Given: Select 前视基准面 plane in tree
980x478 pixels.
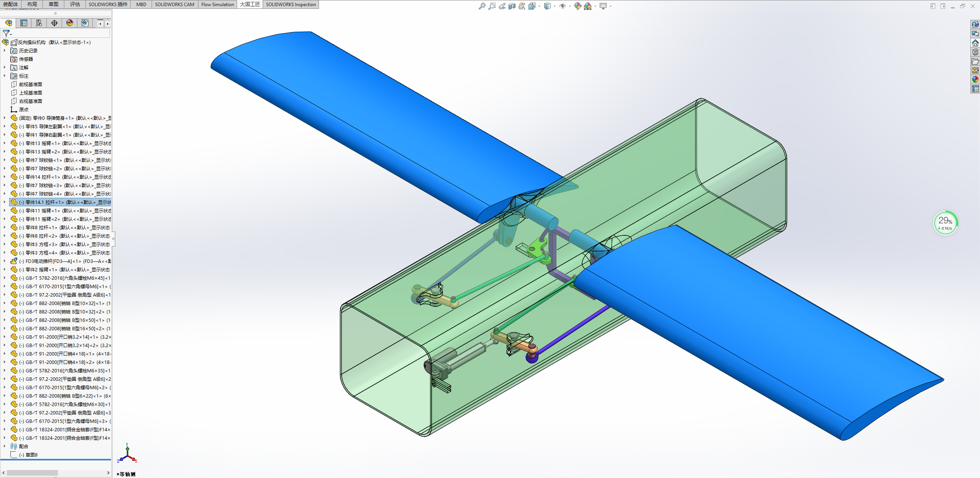Looking at the screenshot, I should point(31,84).
